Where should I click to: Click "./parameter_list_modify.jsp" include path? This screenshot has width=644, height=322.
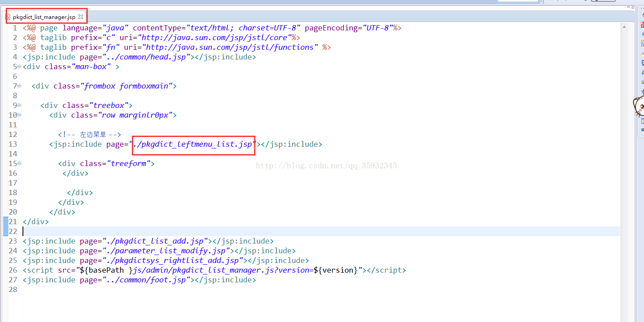tap(166, 251)
